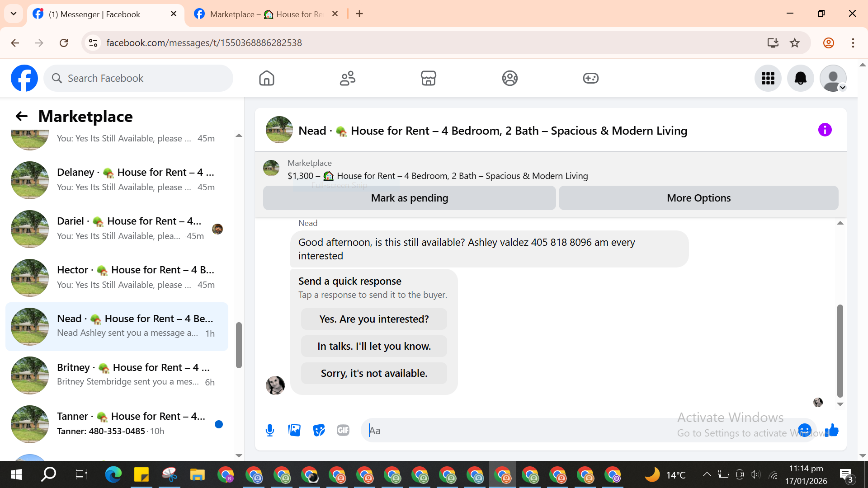Open conversation information purple icon
The image size is (868, 488).
tap(825, 130)
